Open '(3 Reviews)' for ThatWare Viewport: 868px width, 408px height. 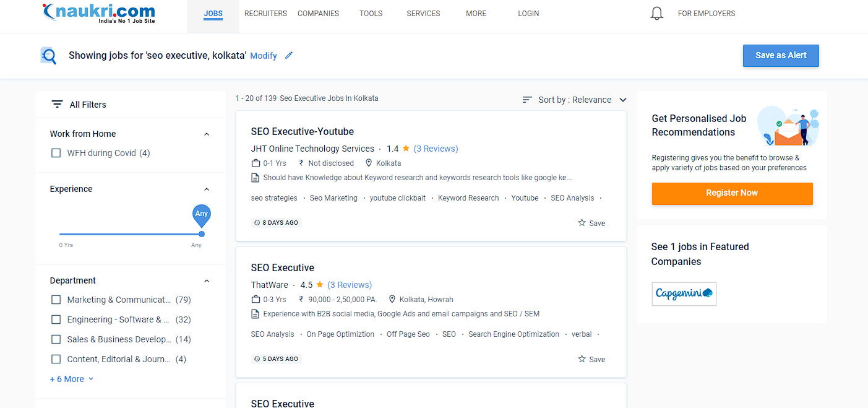pos(350,284)
